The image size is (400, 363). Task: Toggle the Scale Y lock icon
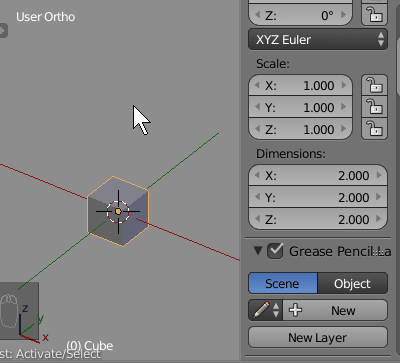tap(374, 107)
